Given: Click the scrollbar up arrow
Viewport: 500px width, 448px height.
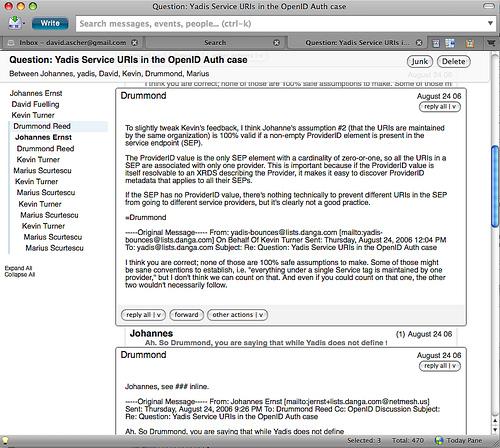Looking at the screenshot, I should [495, 421].
